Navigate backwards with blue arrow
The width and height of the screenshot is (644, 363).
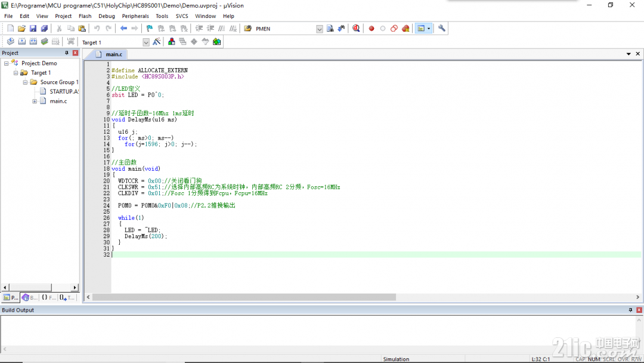[x=123, y=29]
